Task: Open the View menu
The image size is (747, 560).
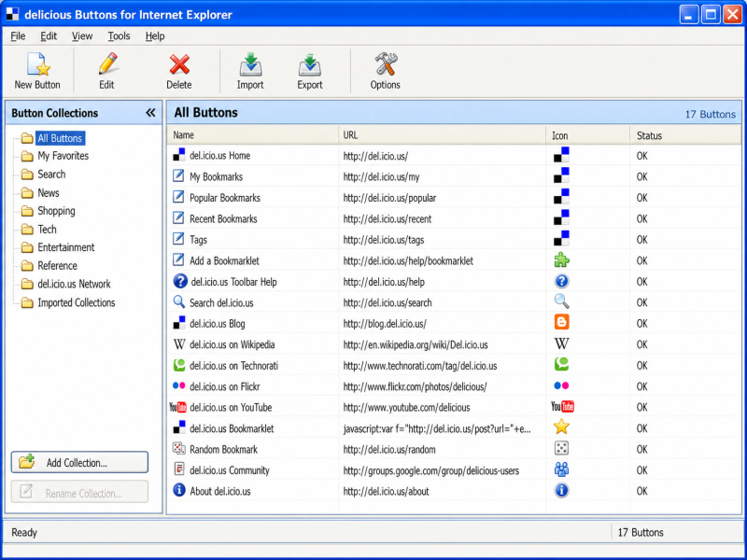Action: (82, 36)
